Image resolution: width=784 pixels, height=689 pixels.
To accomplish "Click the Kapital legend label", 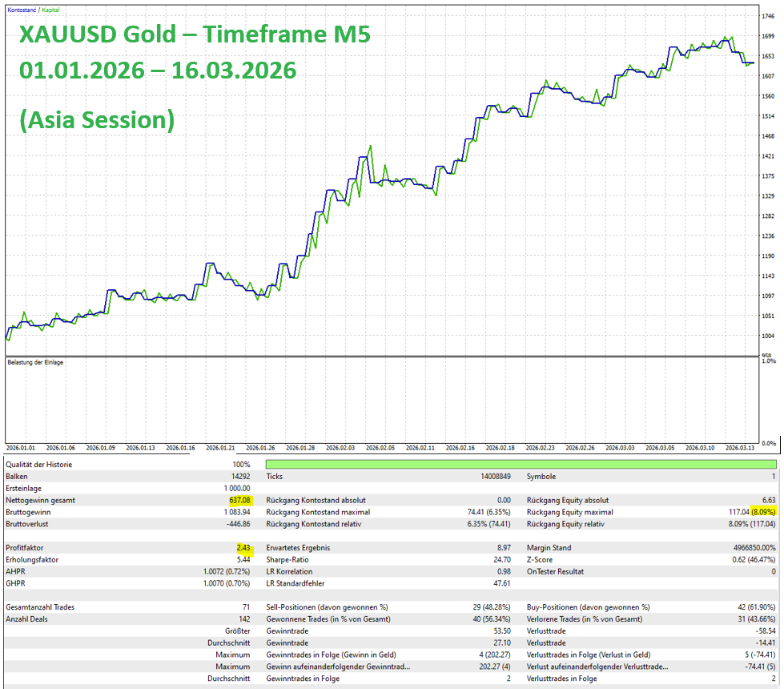I will [50, 10].
